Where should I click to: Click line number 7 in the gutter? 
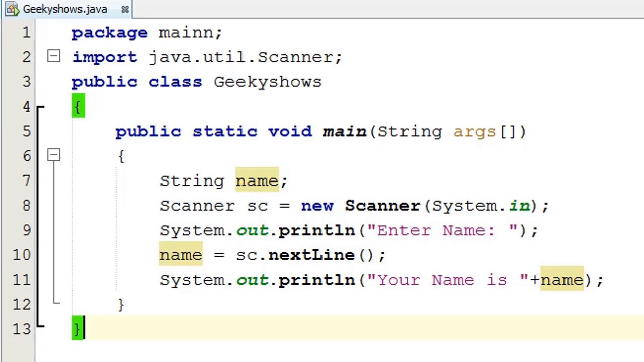click(26, 181)
